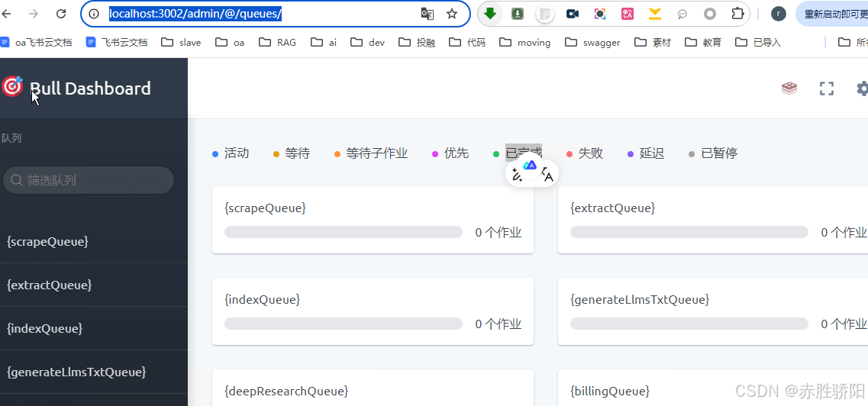Go back to the previous page
This screenshot has height=406, width=868.
(x=7, y=14)
